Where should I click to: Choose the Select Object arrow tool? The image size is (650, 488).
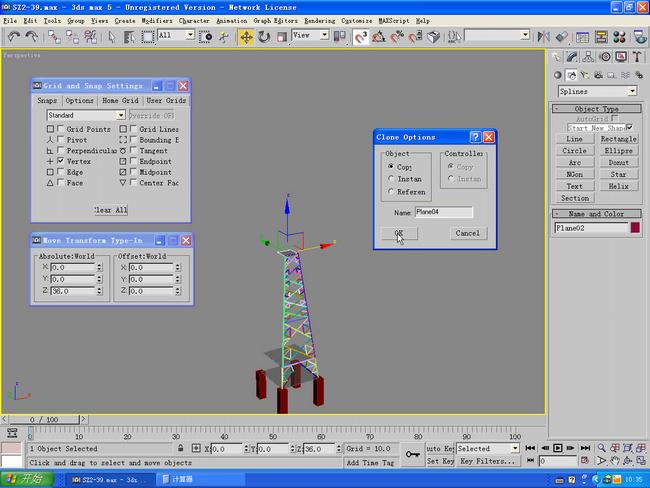tap(112, 37)
